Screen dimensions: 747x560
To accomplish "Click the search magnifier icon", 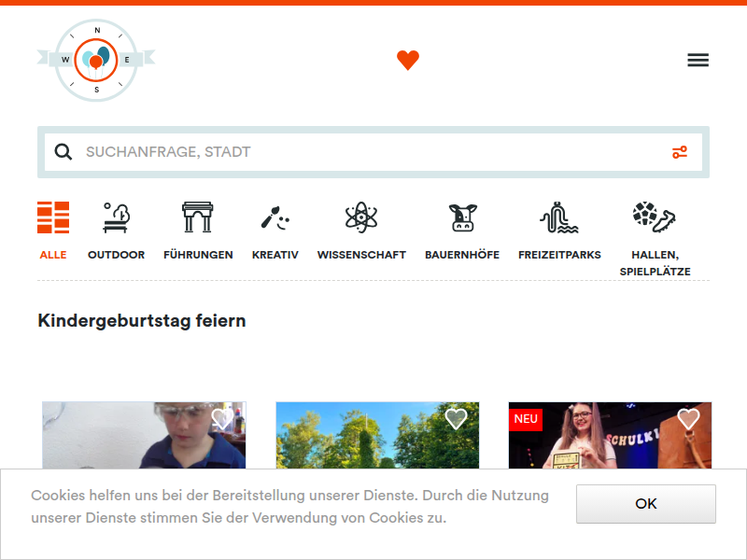I will coord(63,152).
